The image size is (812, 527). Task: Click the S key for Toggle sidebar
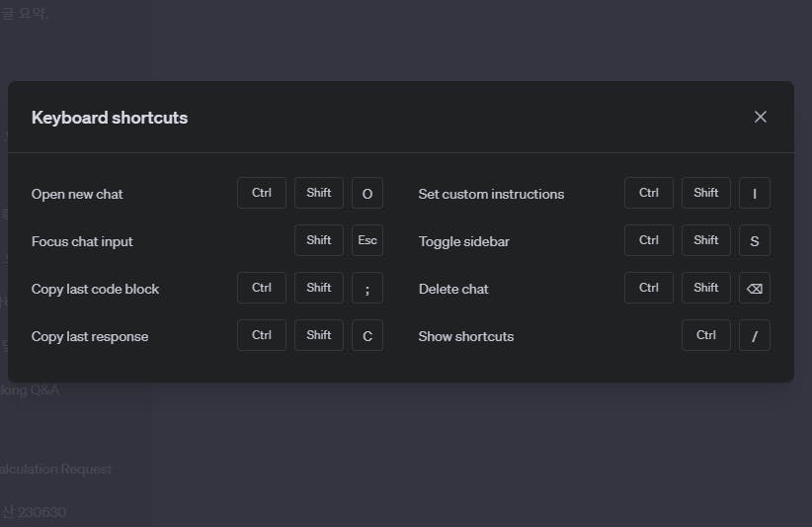tap(755, 241)
